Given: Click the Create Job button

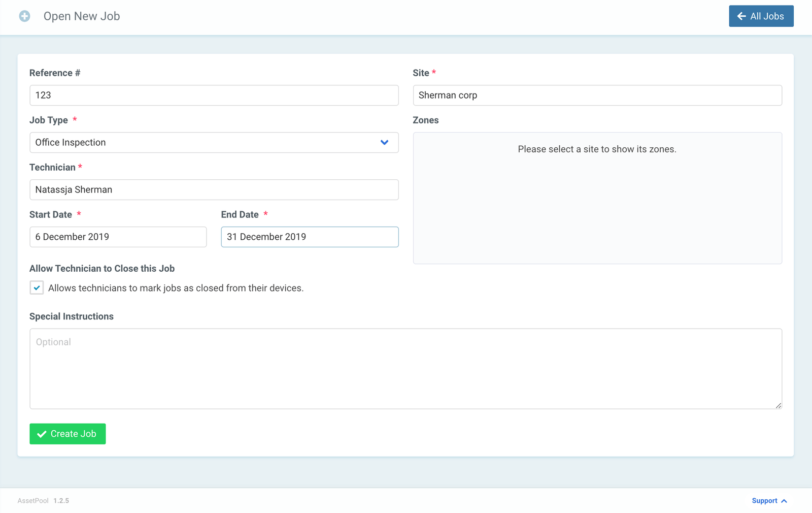Looking at the screenshot, I should [67, 434].
